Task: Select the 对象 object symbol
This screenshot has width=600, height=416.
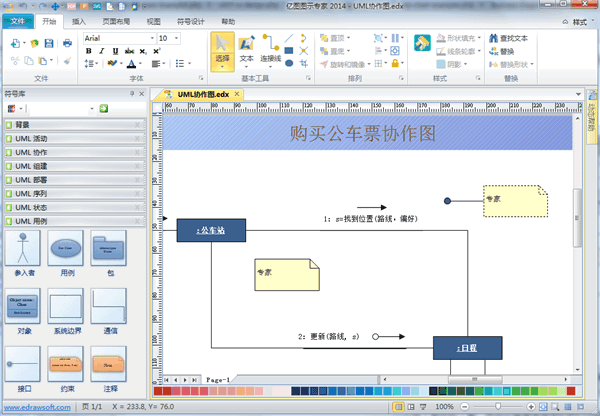Action: (x=23, y=306)
